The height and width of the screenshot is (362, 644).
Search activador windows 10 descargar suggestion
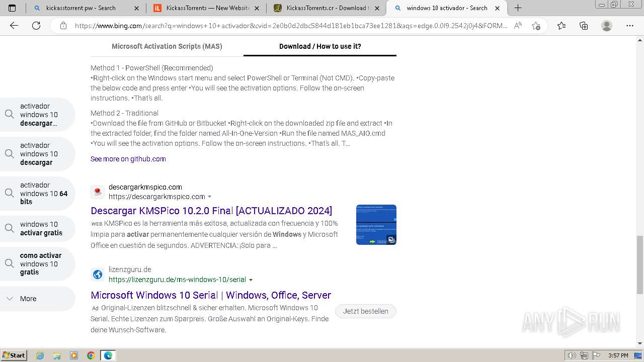click(x=38, y=154)
